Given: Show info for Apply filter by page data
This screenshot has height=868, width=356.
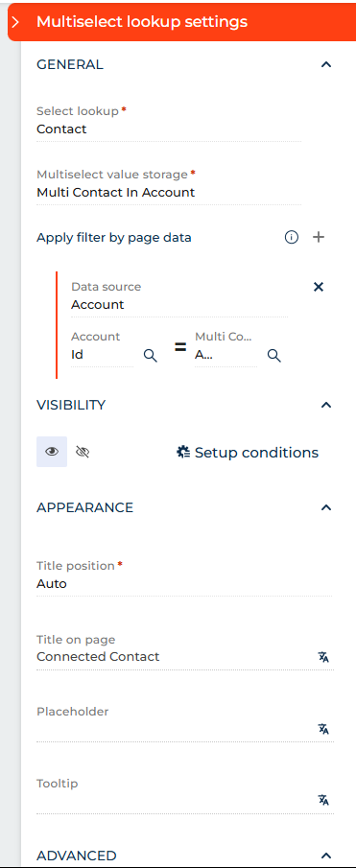Looking at the screenshot, I should (x=291, y=238).
